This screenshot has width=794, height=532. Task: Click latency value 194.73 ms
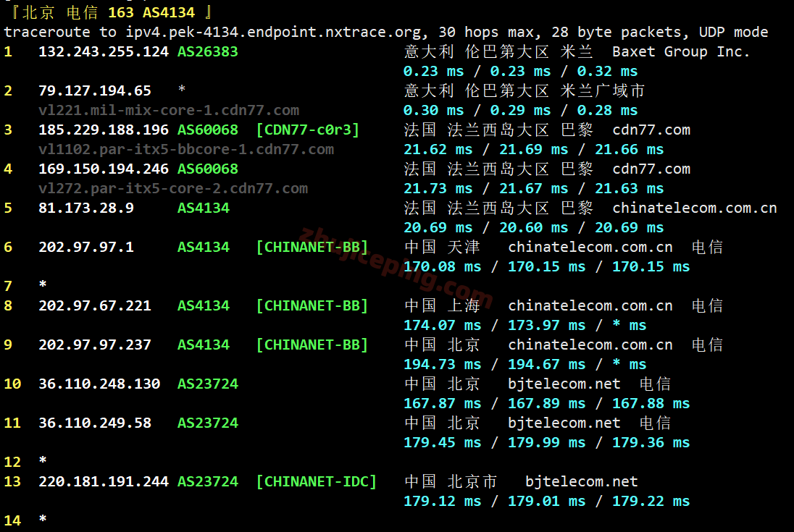(x=442, y=364)
